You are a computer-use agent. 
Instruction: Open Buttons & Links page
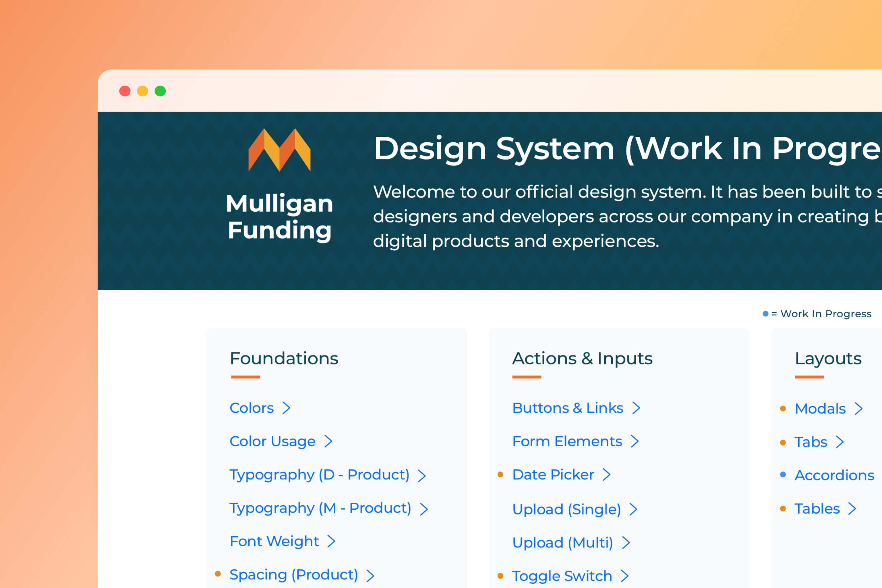(x=568, y=408)
